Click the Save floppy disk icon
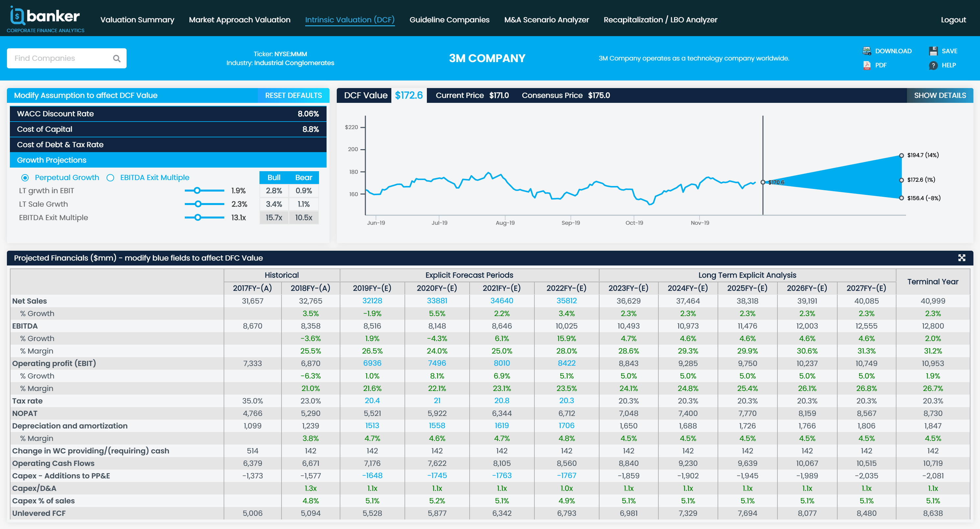Screen dimensions: 980x529 [x=933, y=51]
